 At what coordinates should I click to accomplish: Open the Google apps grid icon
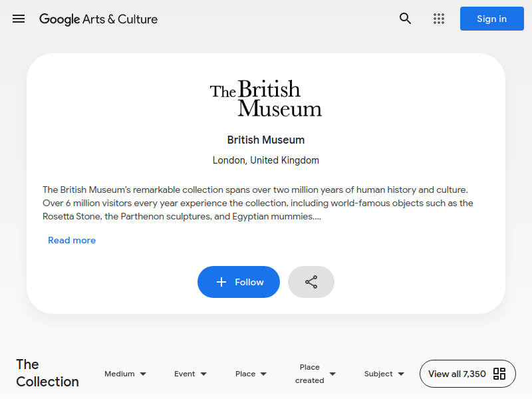pos(439,19)
